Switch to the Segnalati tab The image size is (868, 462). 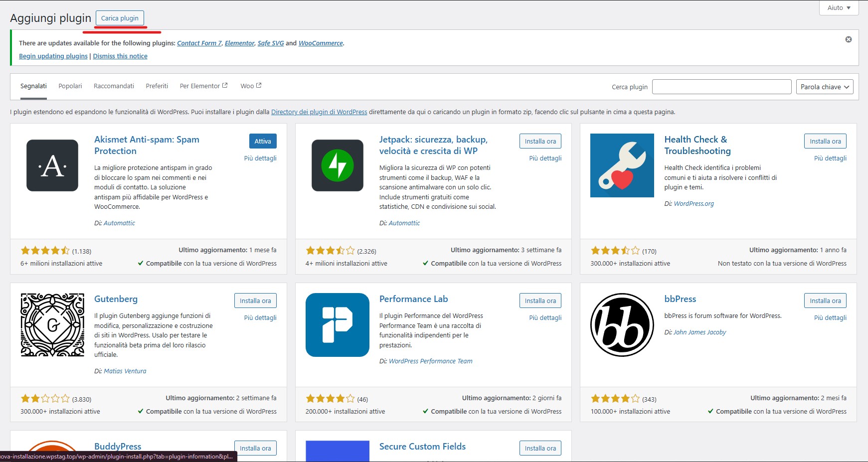pyautogui.click(x=33, y=86)
